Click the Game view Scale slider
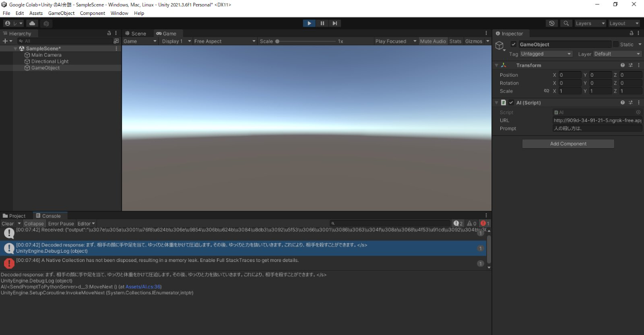The width and height of the screenshot is (644, 335). coord(306,41)
